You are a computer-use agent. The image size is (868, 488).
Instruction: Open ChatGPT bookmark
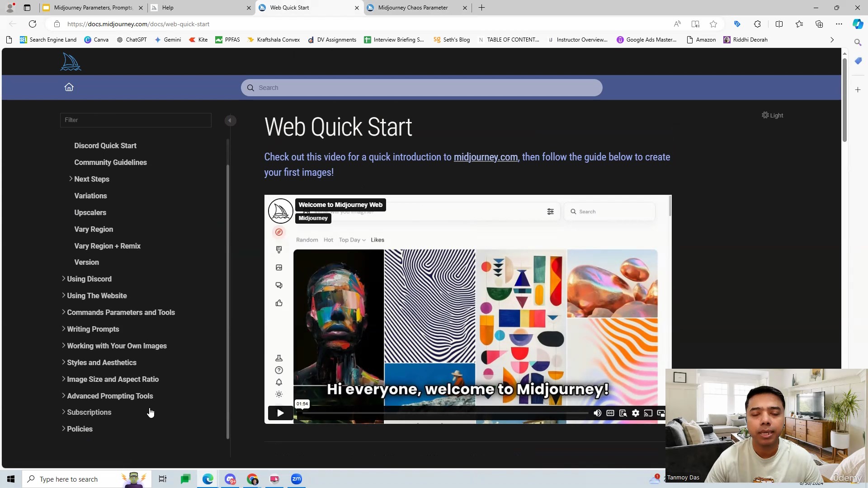132,40
